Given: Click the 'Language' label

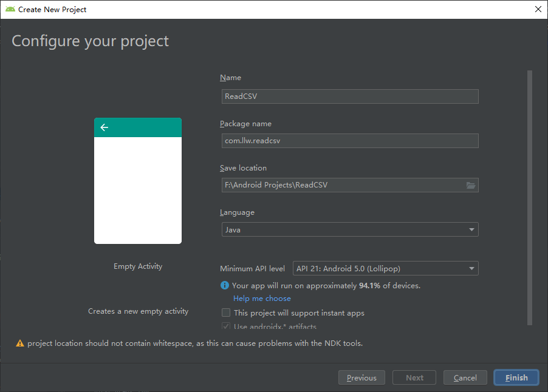Looking at the screenshot, I should coord(237,212).
